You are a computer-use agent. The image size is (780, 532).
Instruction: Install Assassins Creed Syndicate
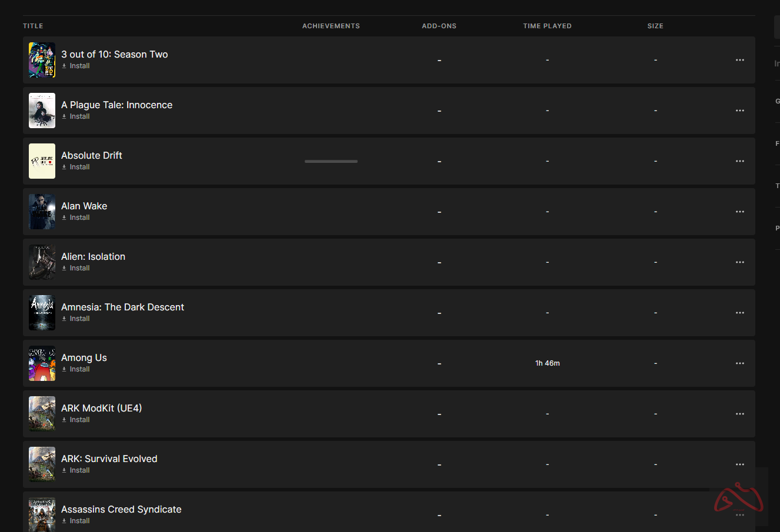[x=76, y=521]
